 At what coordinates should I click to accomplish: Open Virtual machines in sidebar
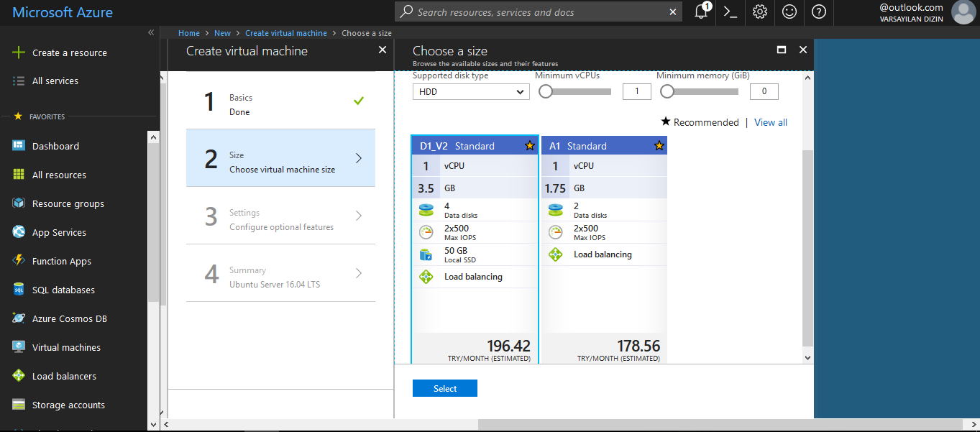66,347
